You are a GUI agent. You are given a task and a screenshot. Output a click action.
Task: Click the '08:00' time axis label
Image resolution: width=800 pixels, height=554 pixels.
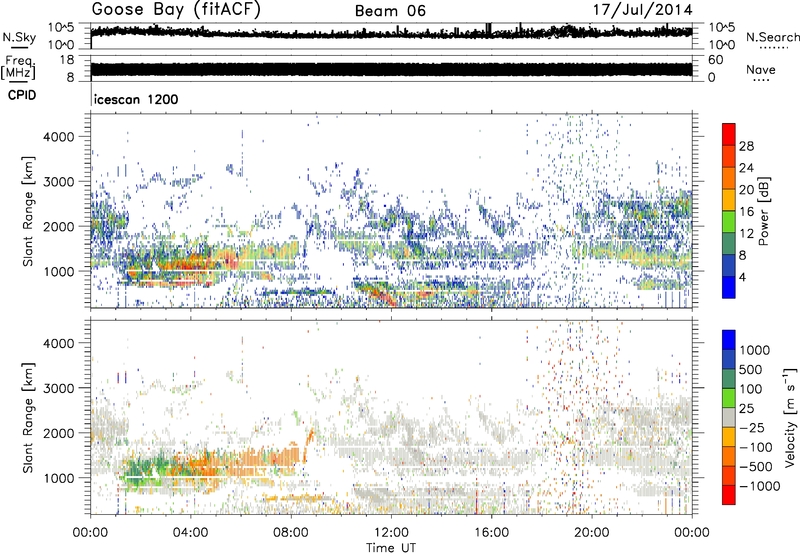(291, 533)
